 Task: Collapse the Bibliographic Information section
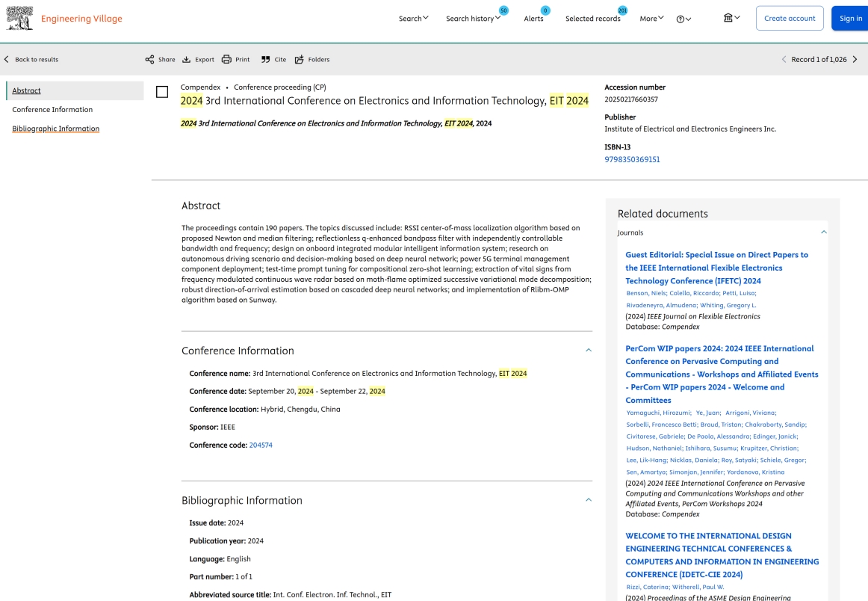pyautogui.click(x=588, y=500)
